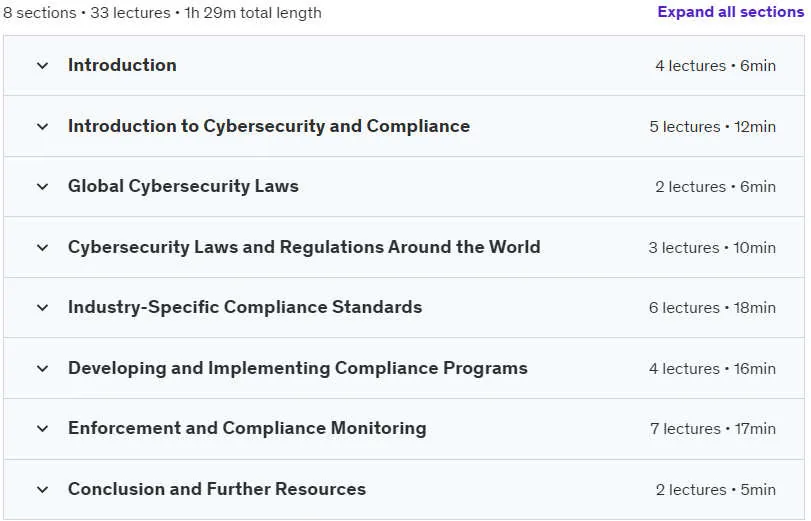Open Conclusion and Further Resources heading
This screenshot has height=521, width=811.
click(217, 489)
